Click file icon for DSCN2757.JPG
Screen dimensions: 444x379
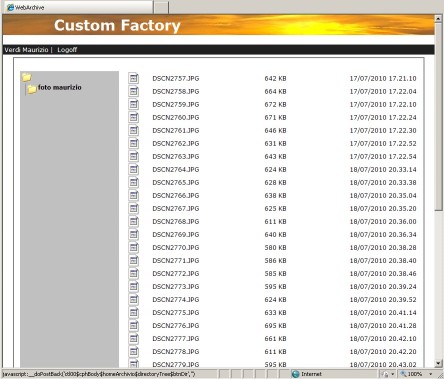(134, 78)
